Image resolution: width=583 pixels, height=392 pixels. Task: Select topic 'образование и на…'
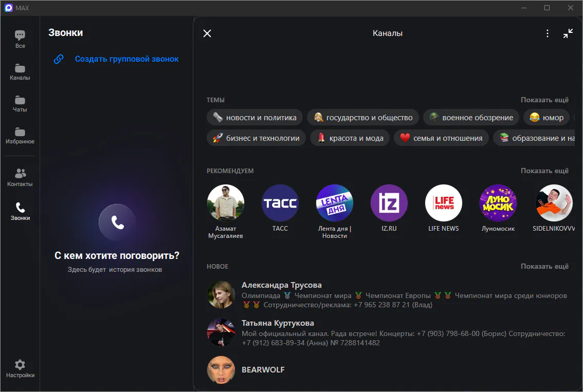pos(534,138)
